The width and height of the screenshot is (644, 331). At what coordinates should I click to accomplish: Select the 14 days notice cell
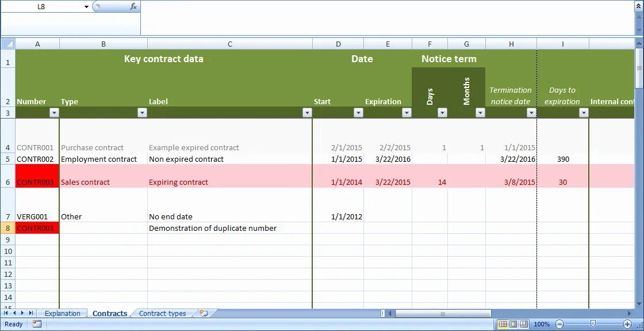coord(430,176)
